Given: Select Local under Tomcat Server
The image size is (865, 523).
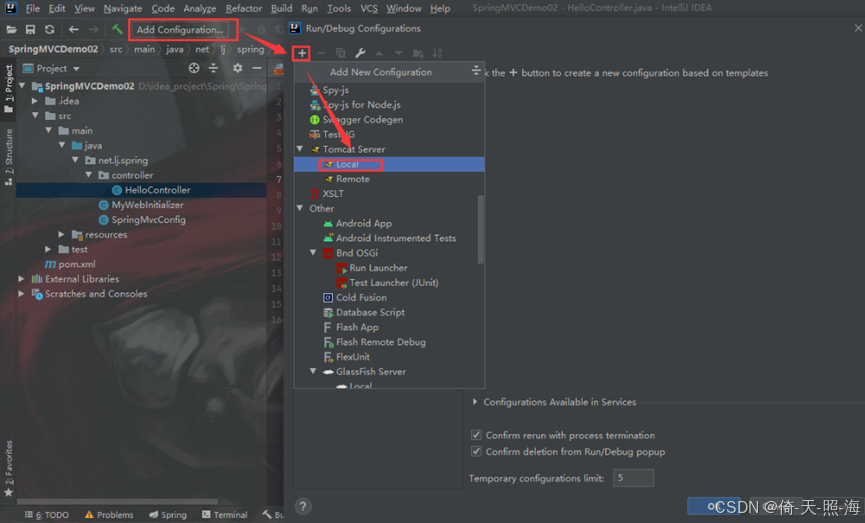Looking at the screenshot, I should click(x=389, y=164).
